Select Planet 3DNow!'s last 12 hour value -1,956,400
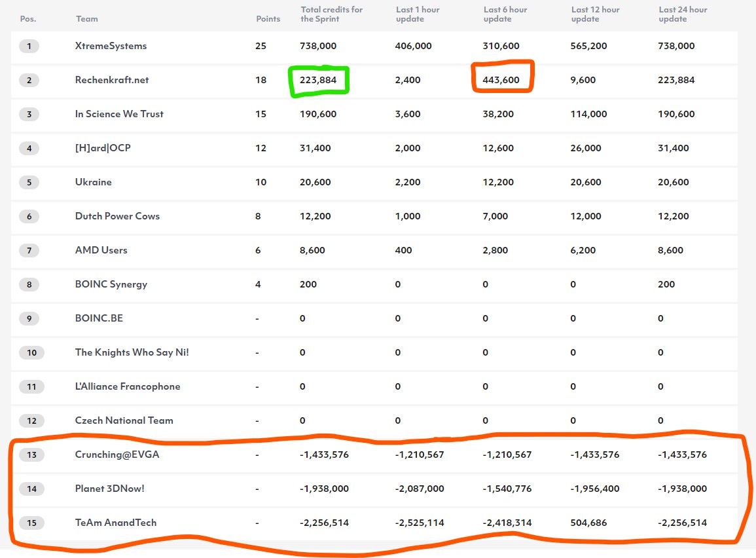756x558 pixels. [595, 489]
